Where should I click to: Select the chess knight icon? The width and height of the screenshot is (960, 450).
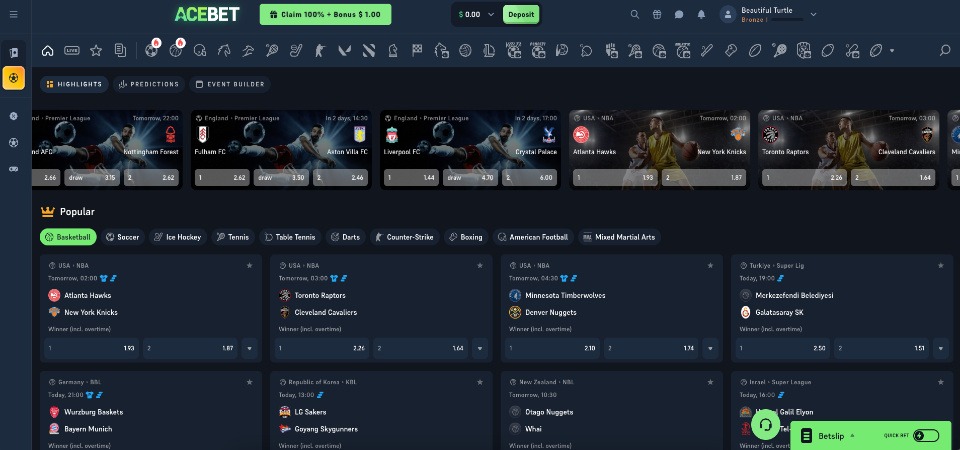tap(393, 51)
